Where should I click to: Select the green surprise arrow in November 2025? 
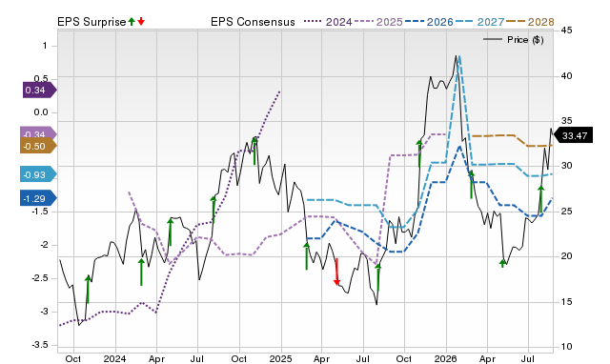pyautogui.click(x=419, y=154)
